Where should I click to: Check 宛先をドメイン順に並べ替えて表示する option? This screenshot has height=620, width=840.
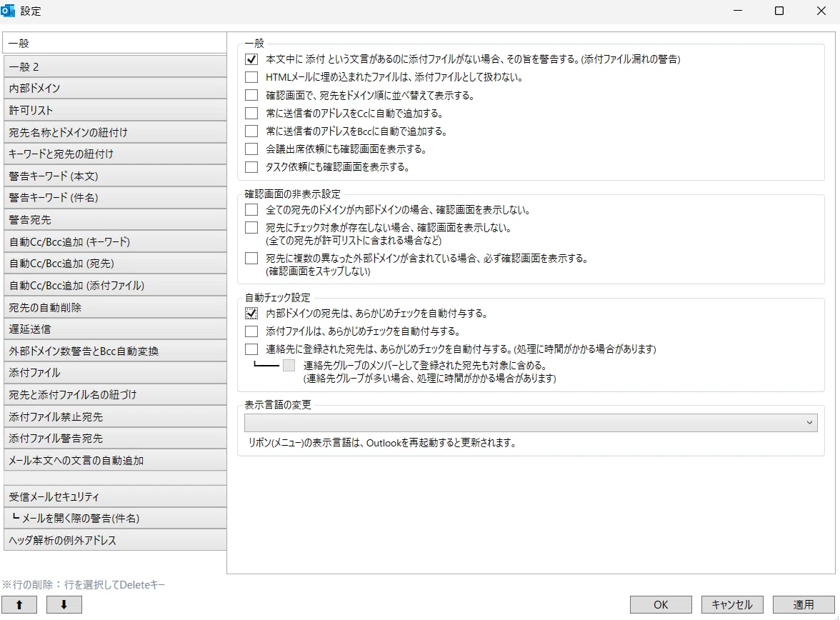coord(251,96)
